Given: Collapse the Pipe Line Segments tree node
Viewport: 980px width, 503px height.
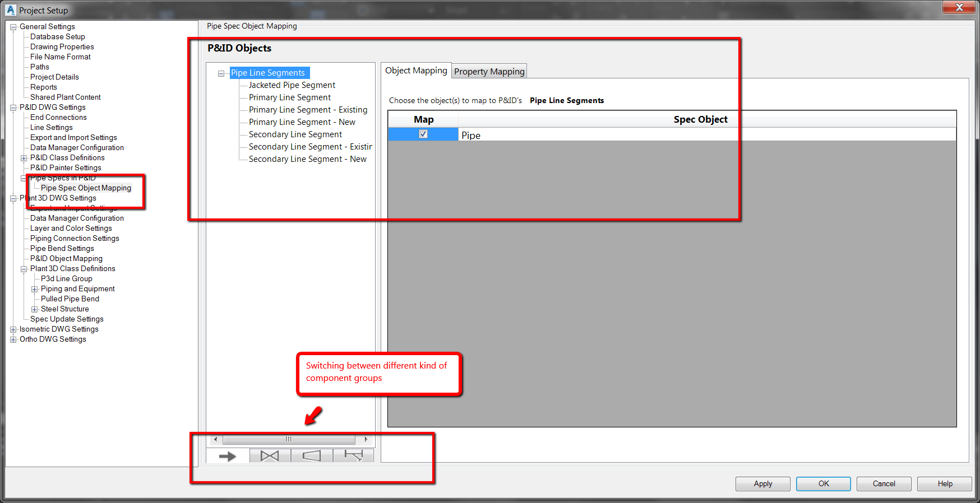Looking at the screenshot, I should [x=221, y=73].
